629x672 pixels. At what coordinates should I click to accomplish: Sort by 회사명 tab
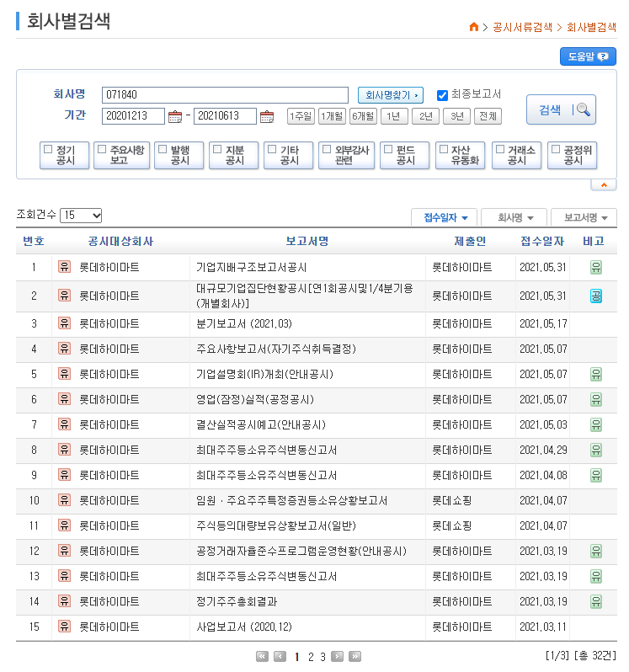pos(514,217)
